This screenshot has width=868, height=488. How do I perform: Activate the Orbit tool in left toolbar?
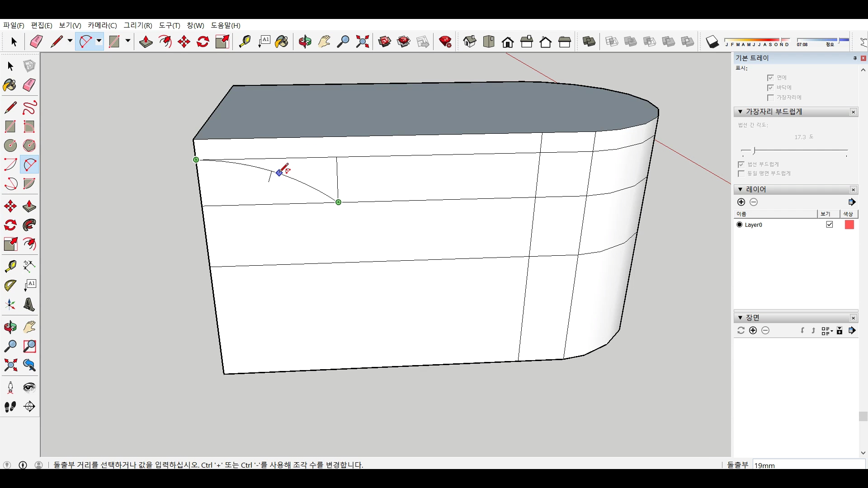tap(10, 327)
